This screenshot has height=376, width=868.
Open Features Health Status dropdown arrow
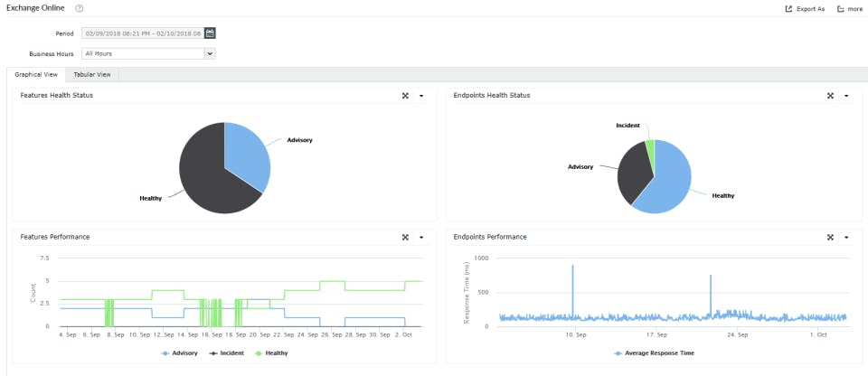pyautogui.click(x=421, y=96)
